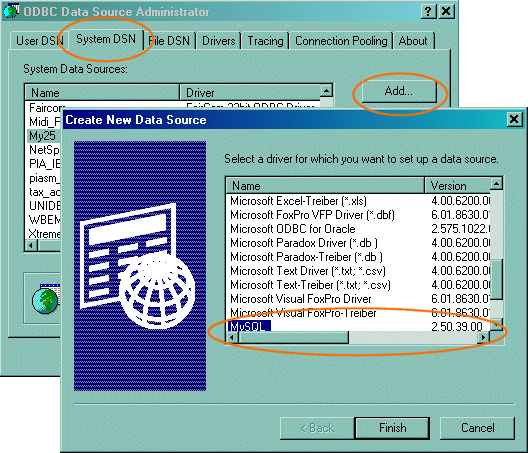The height and width of the screenshot is (453, 528).
Task: Open the About tab
Action: tap(413, 41)
